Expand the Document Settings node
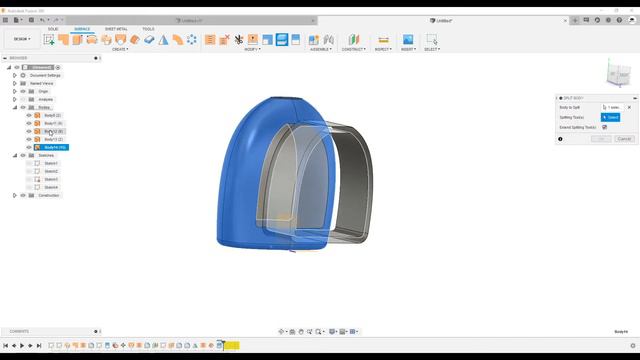This screenshot has width=640, height=360. click(x=15, y=76)
